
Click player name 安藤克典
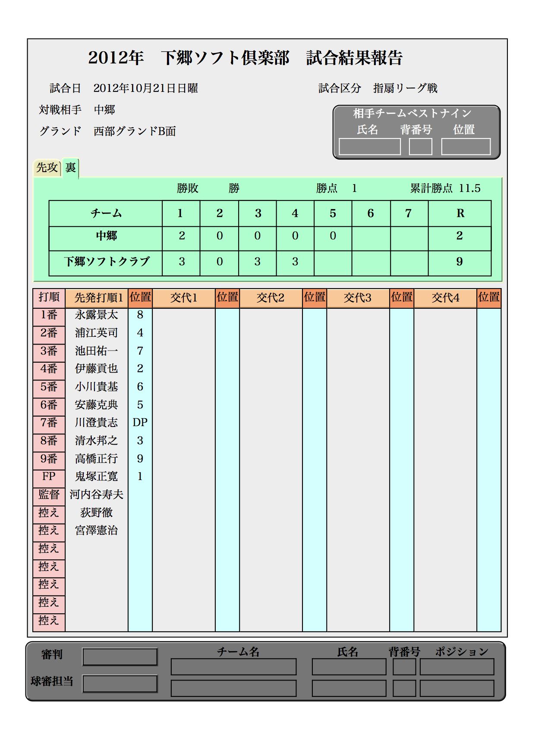pyautogui.click(x=97, y=405)
